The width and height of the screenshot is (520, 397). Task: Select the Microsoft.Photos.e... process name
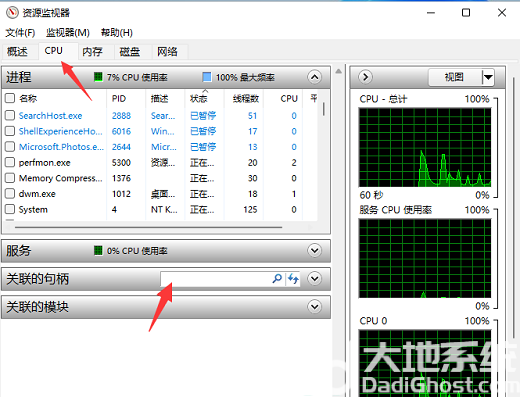coord(61,147)
